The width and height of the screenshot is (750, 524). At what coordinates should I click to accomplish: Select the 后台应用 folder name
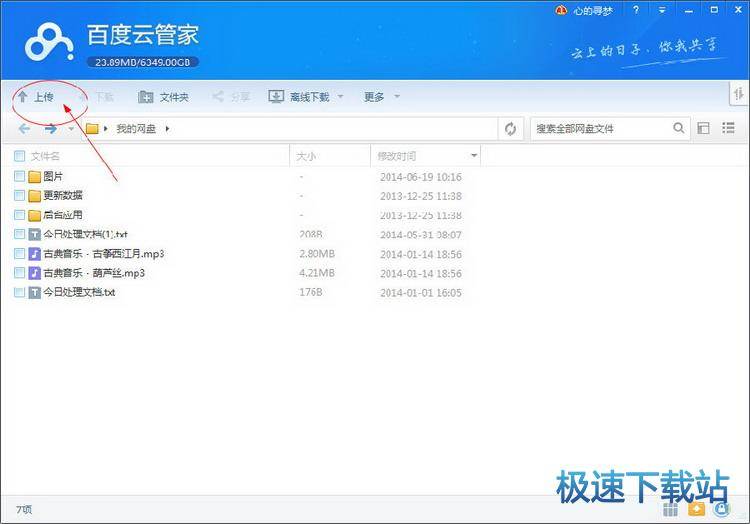click(63, 215)
